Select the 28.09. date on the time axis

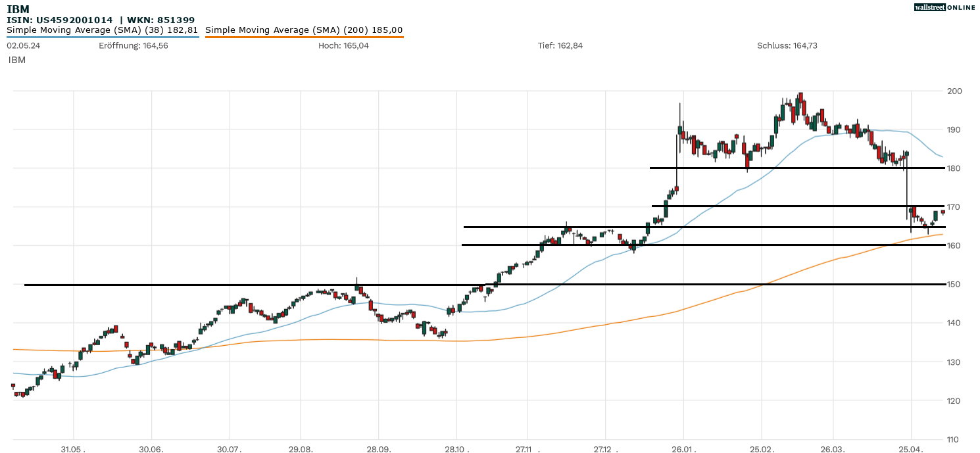pyautogui.click(x=378, y=450)
